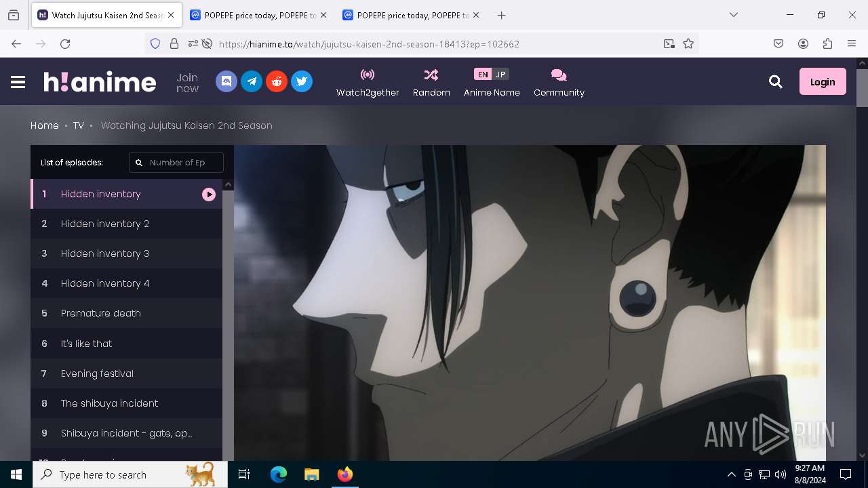Click the video player area
The width and height of the screenshot is (868, 488).
pyautogui.click(x=530, y=303)
